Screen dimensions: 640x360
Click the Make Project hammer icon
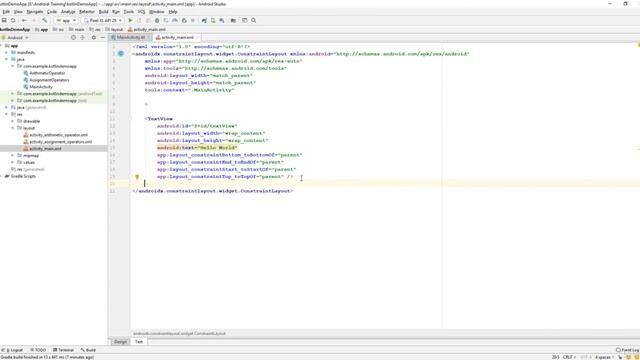click(44, 20)
